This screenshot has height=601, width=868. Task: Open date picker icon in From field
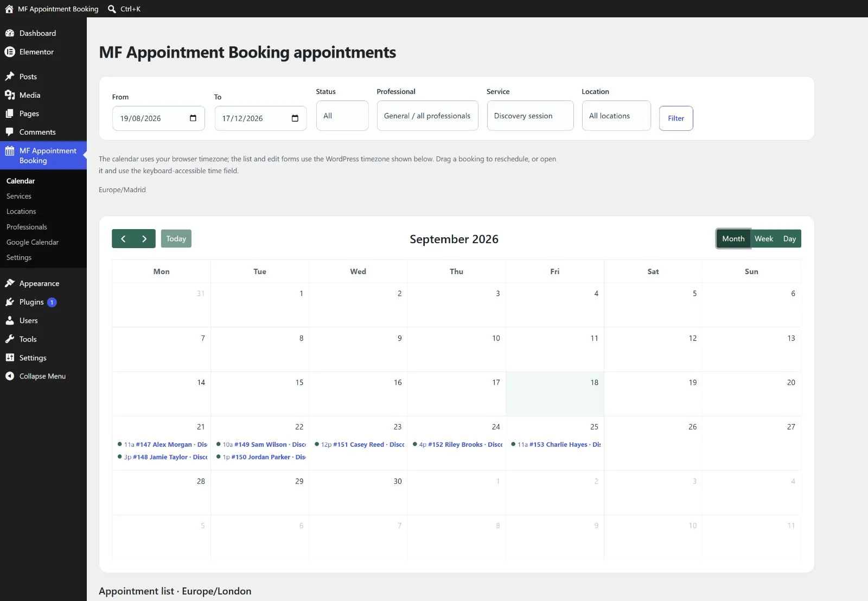click(x=193, y=118)
